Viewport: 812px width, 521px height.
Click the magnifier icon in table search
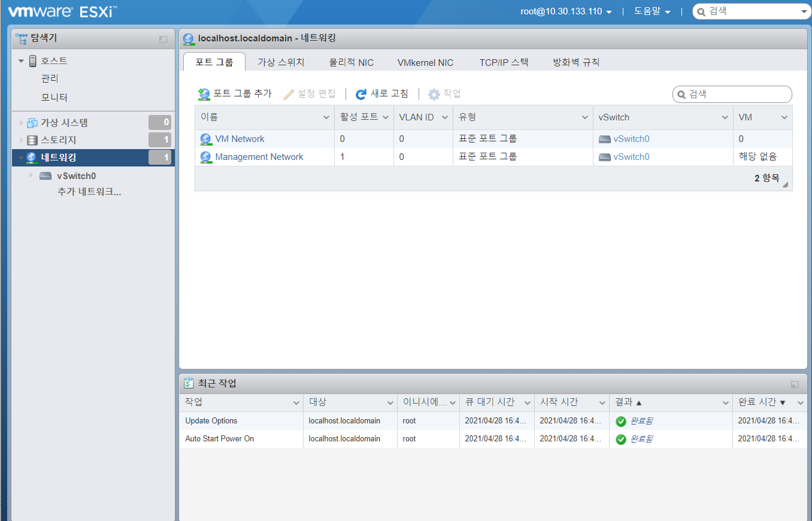click(681, 95)
